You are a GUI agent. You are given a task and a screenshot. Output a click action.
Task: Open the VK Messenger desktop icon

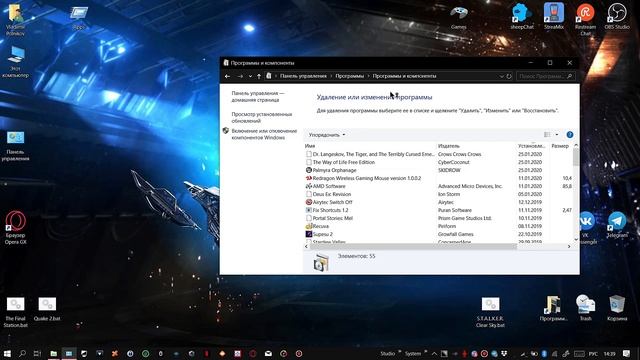point(586,227)
